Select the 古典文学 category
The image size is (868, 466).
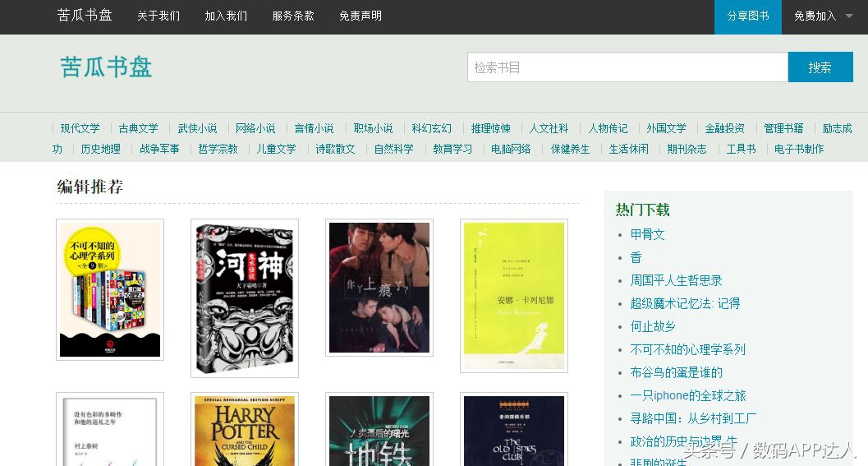pyautogui.click(x=139, y=128)
